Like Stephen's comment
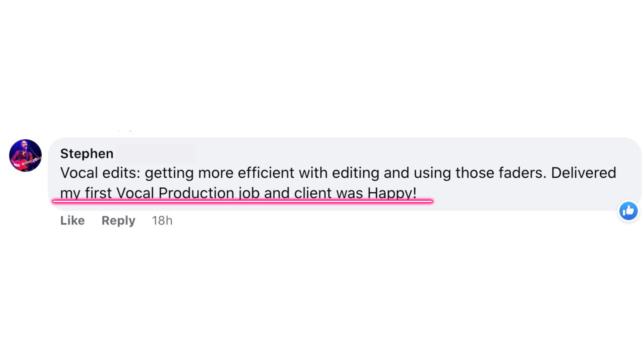The image size is (644, 362). [x=72, y=220]
